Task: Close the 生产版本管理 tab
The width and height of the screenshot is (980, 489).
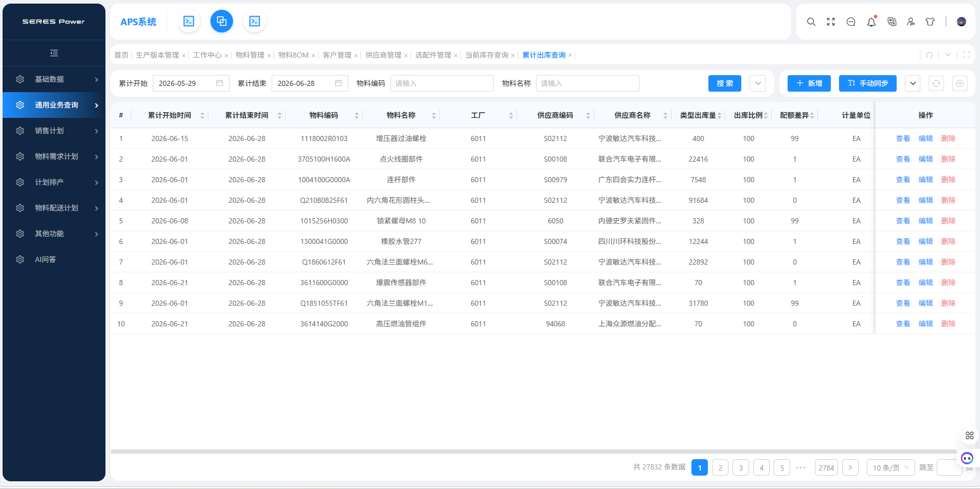Action: click(x=184, y=56)
